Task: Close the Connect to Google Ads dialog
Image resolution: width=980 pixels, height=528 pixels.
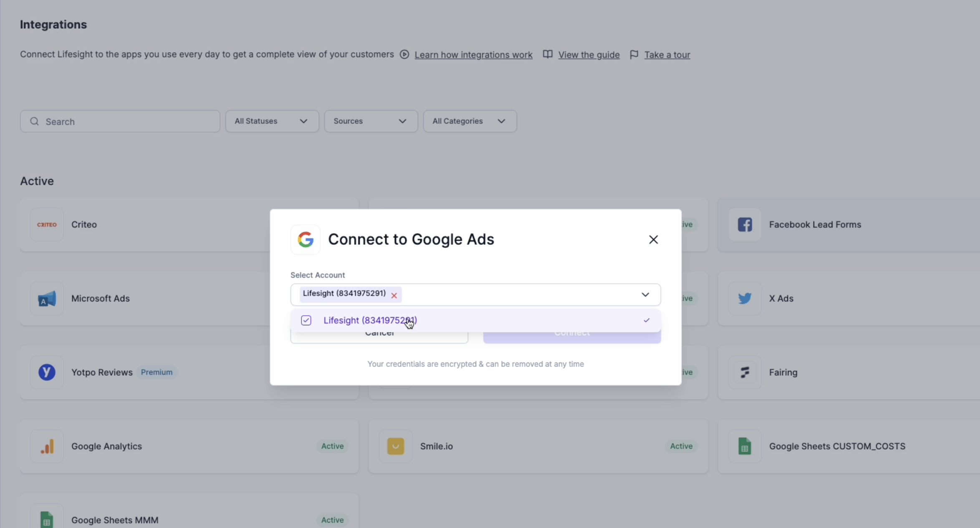Action: [653, 239]
